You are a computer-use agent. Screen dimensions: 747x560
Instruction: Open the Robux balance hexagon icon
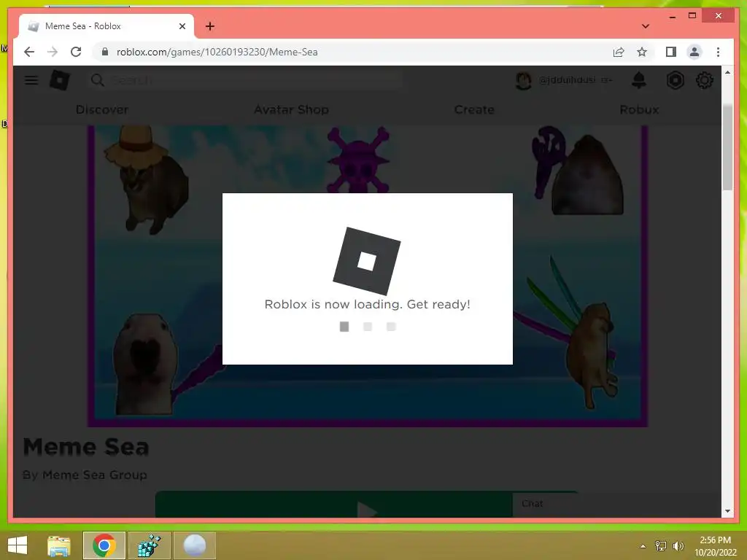[675, 80]
